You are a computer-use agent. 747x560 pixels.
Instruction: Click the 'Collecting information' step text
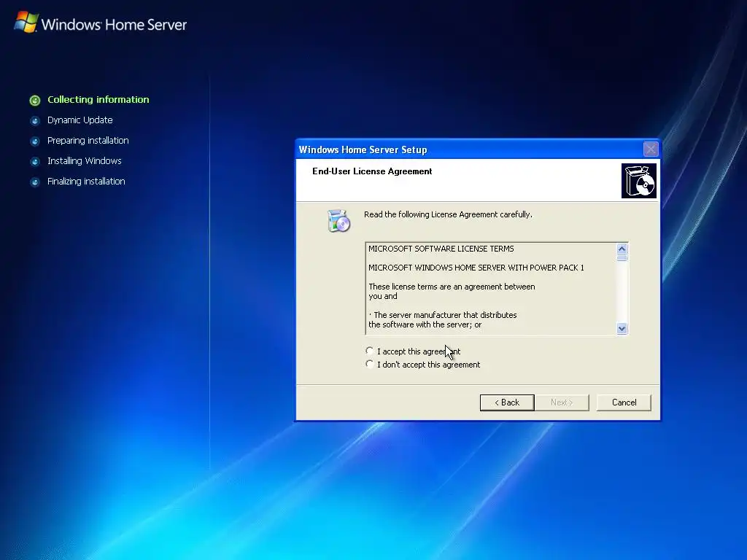(x=98, y=99)
